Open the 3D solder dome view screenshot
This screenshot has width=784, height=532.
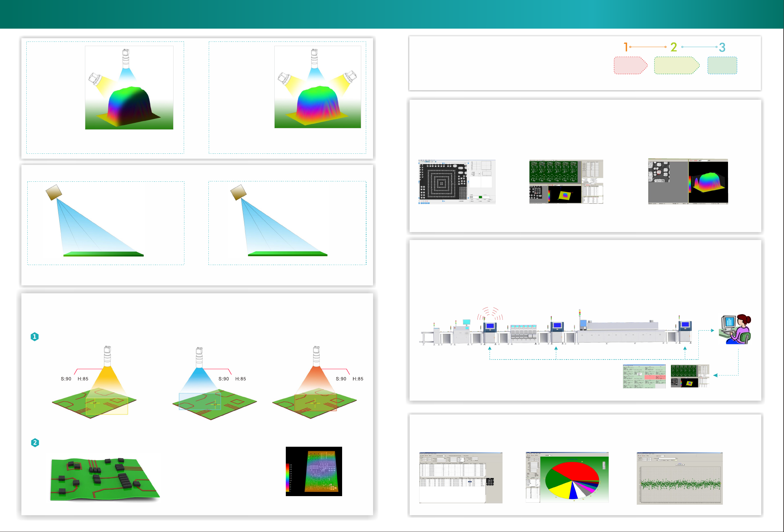click(x=688, y=182)
